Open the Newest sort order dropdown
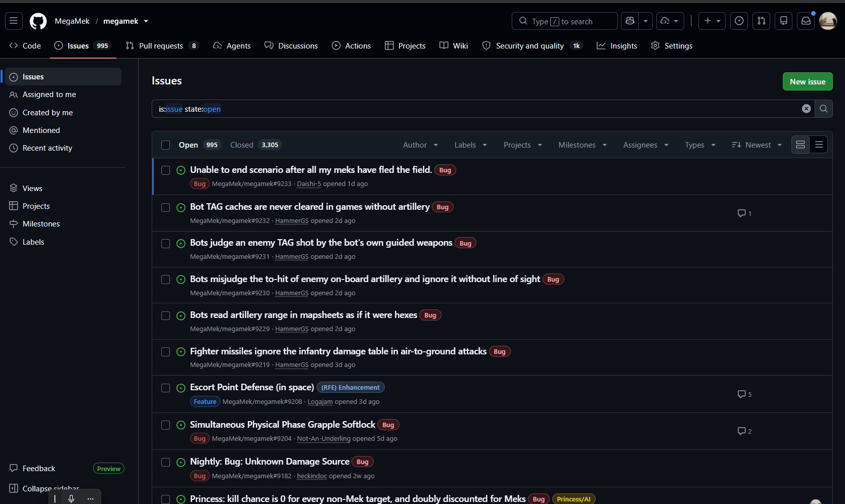 pos(757,145)
